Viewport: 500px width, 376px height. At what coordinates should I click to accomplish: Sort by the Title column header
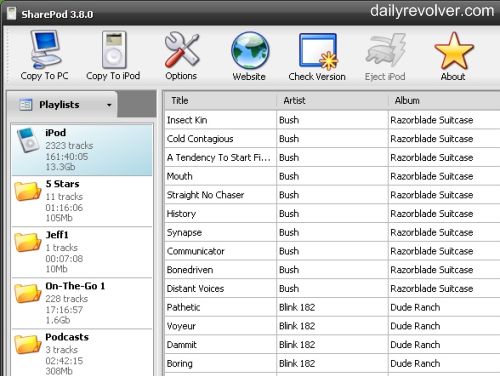[220, 100]
